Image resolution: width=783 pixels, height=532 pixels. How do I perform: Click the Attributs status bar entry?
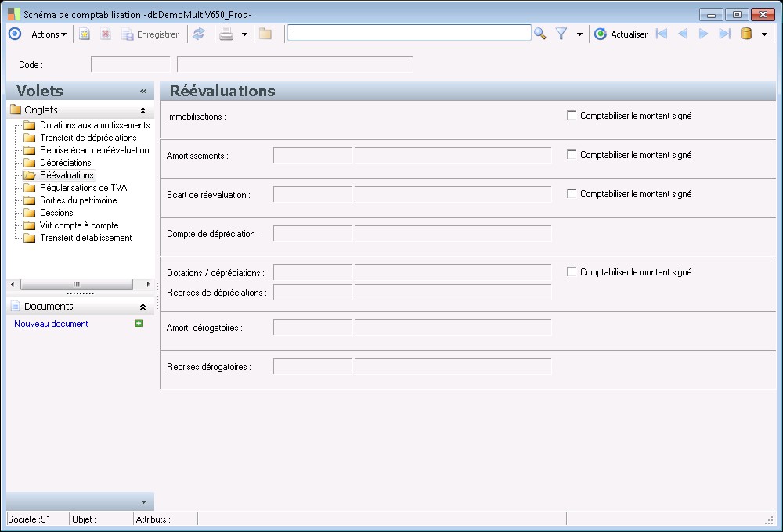click(166, 519)
